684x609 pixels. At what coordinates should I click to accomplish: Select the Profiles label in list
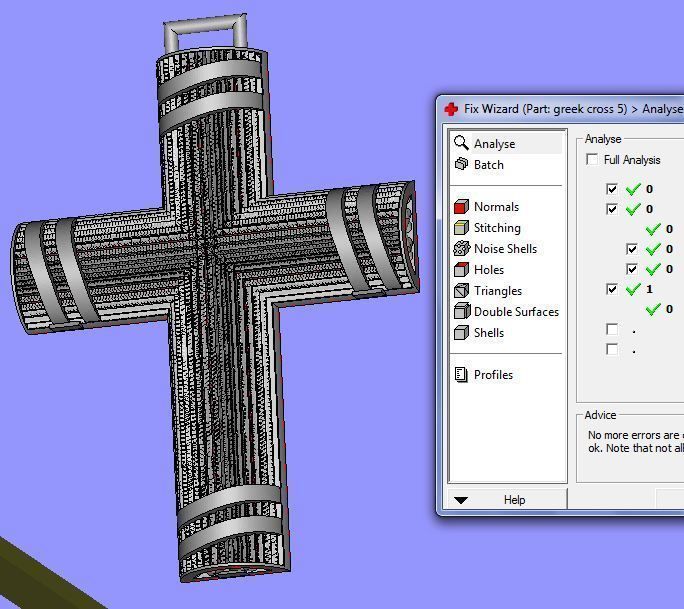click(x=493, y=375)
